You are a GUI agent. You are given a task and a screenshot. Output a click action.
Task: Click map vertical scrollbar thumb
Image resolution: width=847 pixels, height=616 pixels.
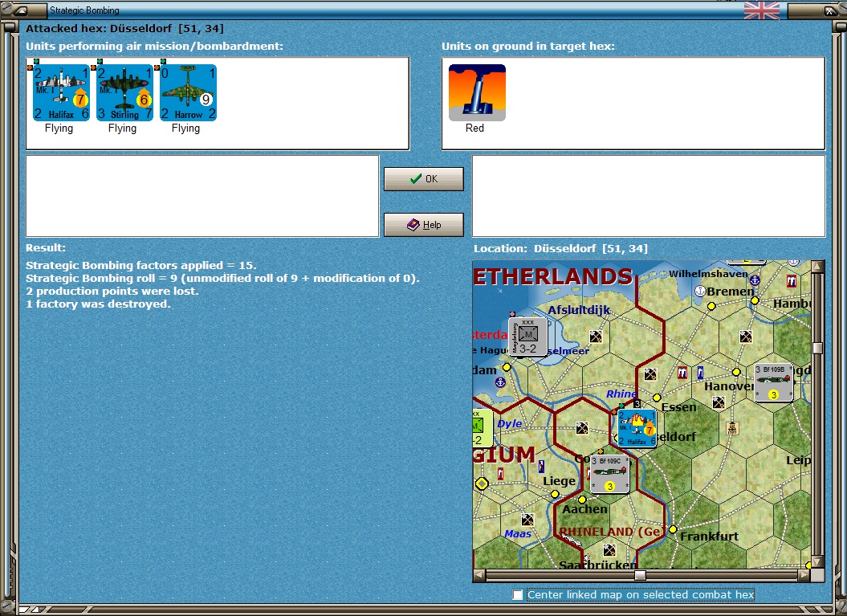click(x=817, y=348)
